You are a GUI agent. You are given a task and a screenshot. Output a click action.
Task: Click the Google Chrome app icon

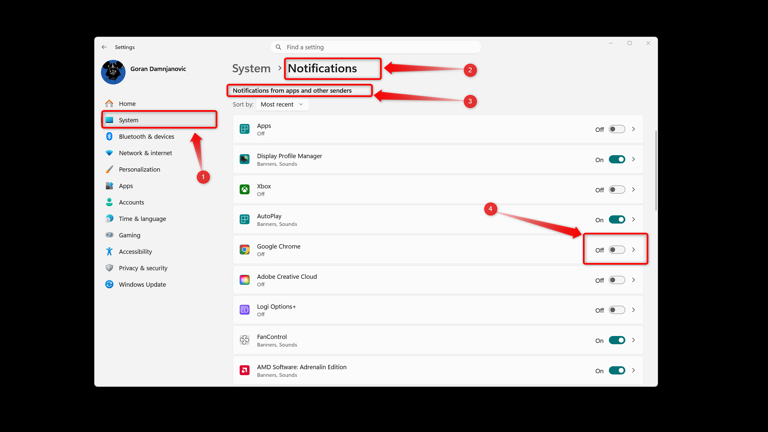tap(244, 250)
